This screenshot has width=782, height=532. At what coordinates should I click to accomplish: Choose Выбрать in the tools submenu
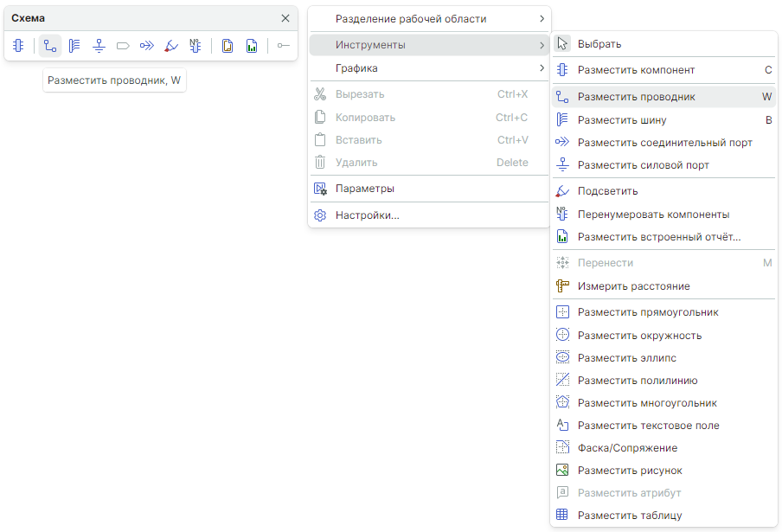point(599,44)
